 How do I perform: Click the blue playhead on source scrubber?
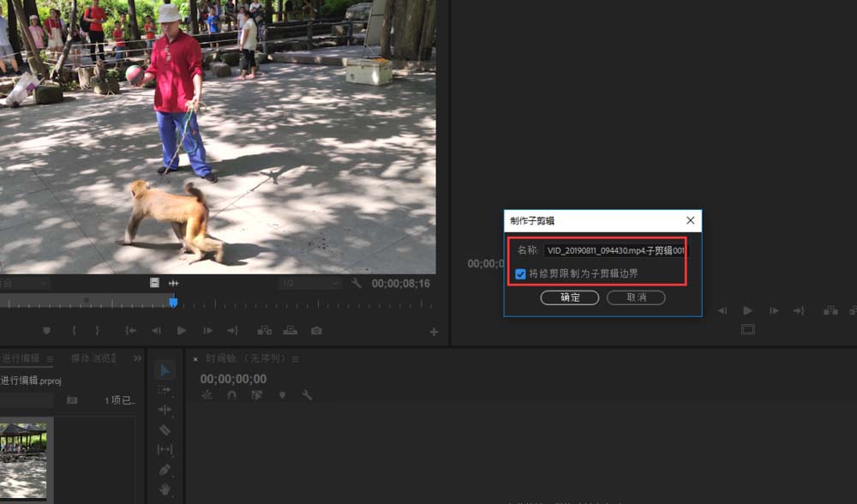point(173,302)
